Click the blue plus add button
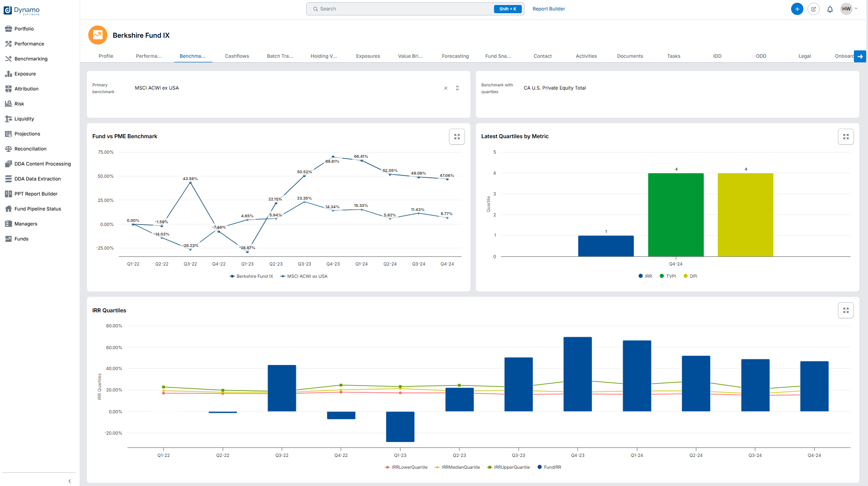 [x=797, y=9]
